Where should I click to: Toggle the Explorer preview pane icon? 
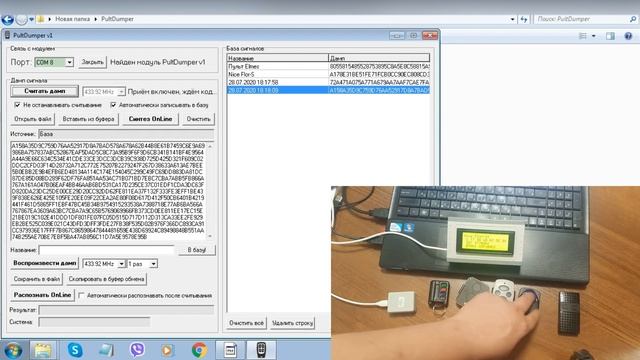(610, 36)
